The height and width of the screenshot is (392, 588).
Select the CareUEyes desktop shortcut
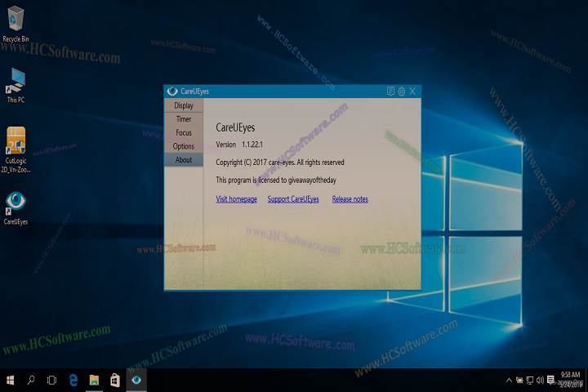[x=16, y=208]
